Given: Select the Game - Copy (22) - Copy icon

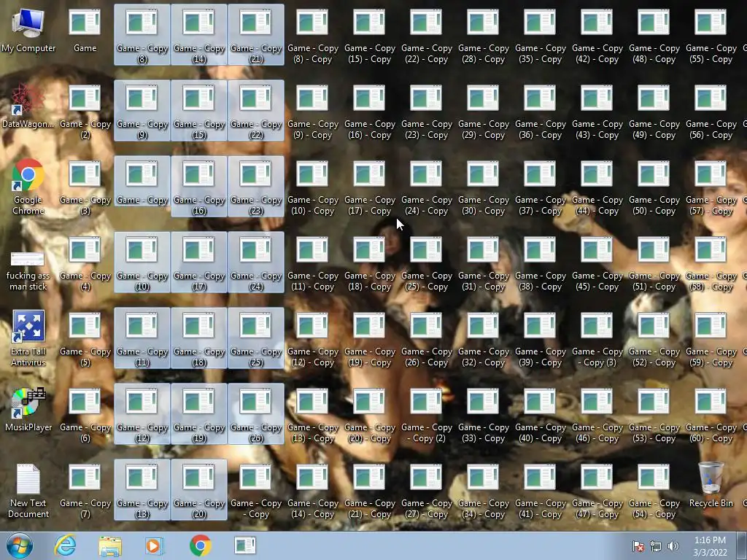Looking at the screenshot, I should (426, 36).
